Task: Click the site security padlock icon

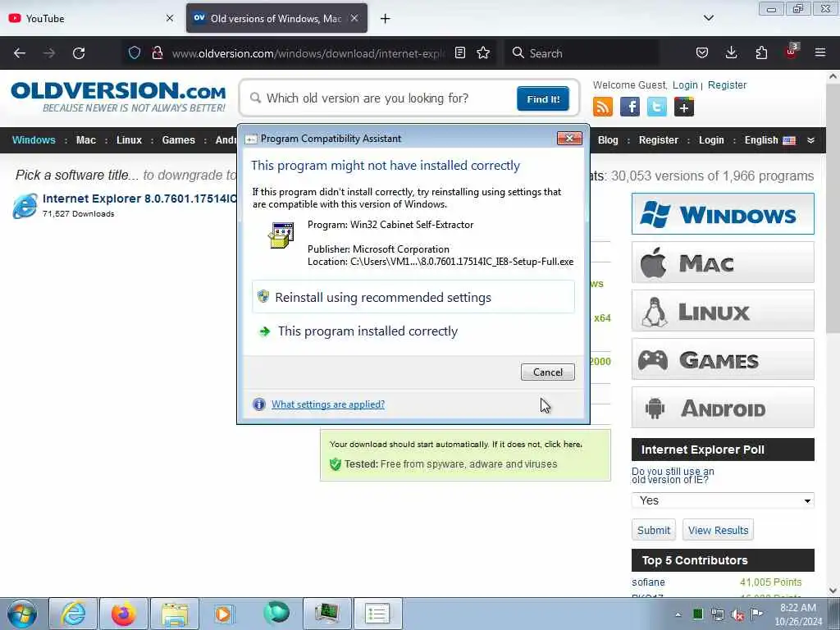Action: tap(157, 52)
